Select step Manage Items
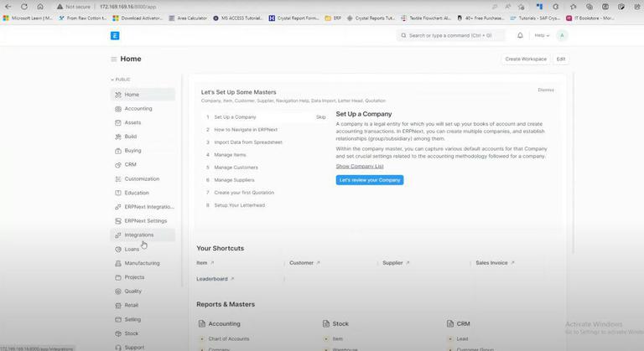The image size is (644, 351). tap(230, 155)
